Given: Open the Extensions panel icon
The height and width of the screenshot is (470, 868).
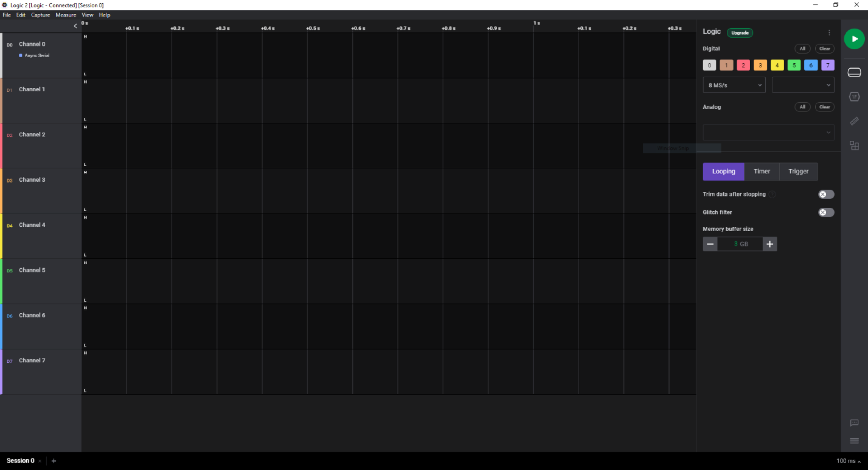Looking at the screenshot, I should tap(854, 146).
